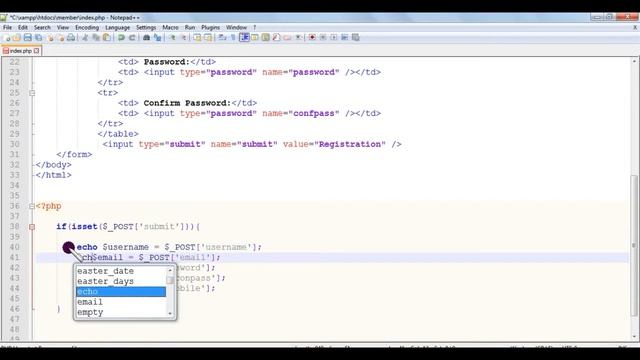Collapse the <?php fold marker at line 36
The width and height of the screenshot is (640, 360).
pyautogui.click(x=32, y=207)
